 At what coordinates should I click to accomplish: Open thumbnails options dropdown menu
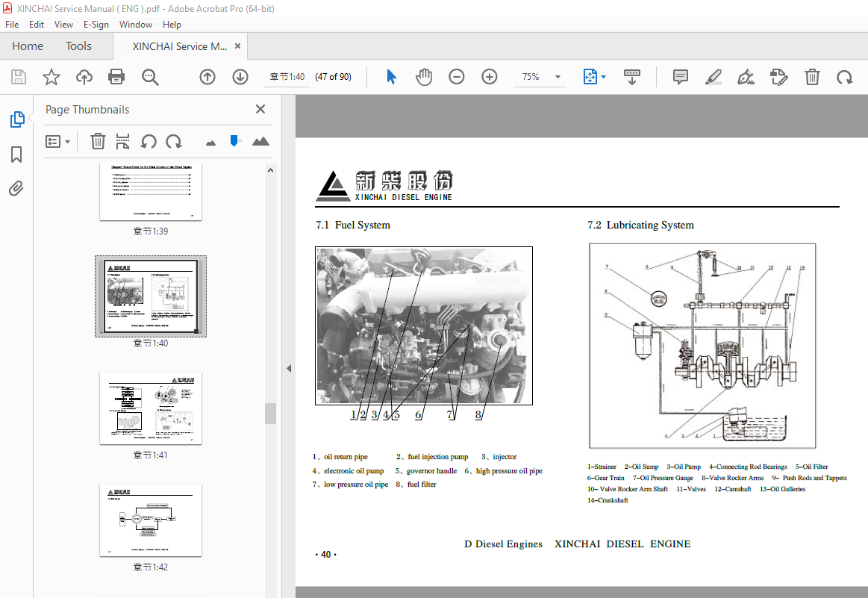coord(57,142)
